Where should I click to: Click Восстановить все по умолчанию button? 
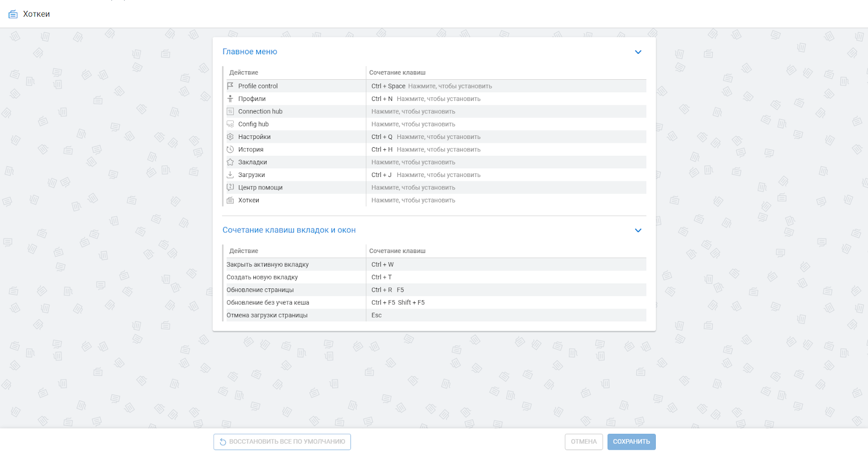[282, 441]
